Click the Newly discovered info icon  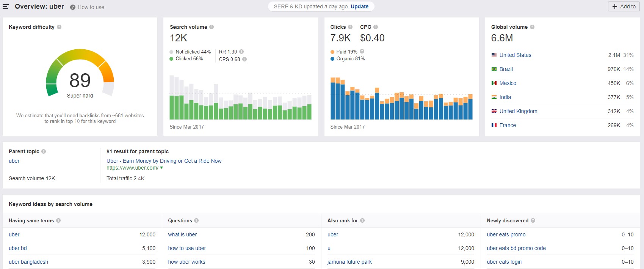click(x=533, y=220)
